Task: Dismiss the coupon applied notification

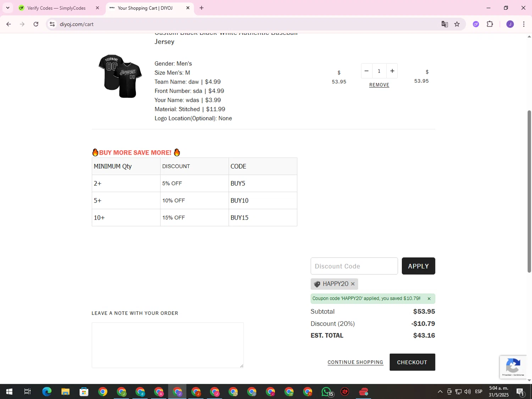Action: (429, 299)
